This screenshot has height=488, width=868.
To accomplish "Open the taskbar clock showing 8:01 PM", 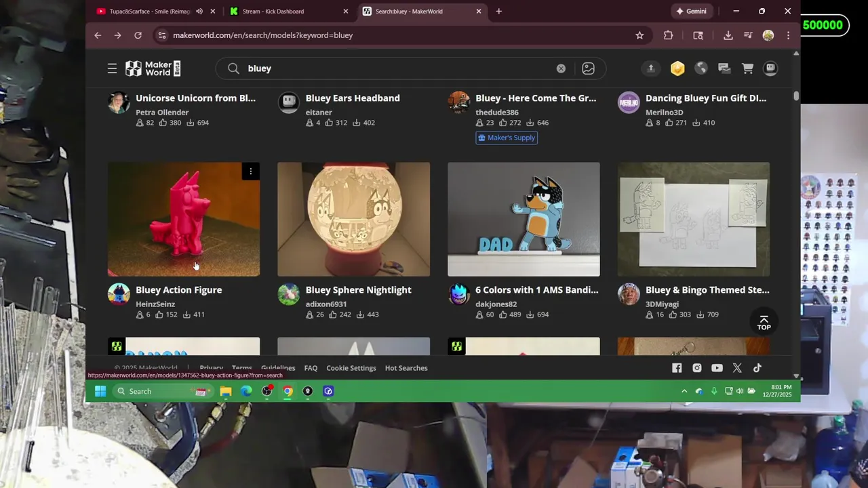I will click(777, 391).
